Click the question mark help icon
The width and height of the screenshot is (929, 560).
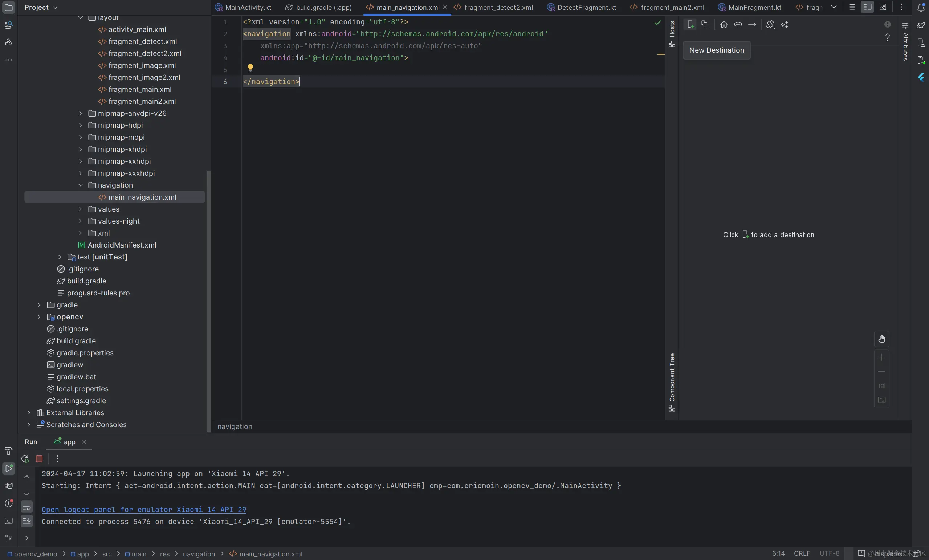click(x=888, y=37)
